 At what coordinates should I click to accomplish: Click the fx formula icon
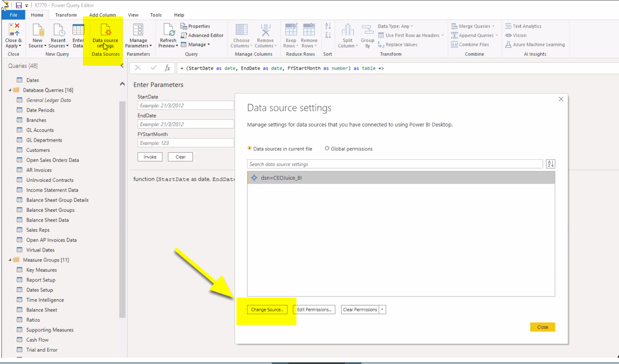[167, 68]
